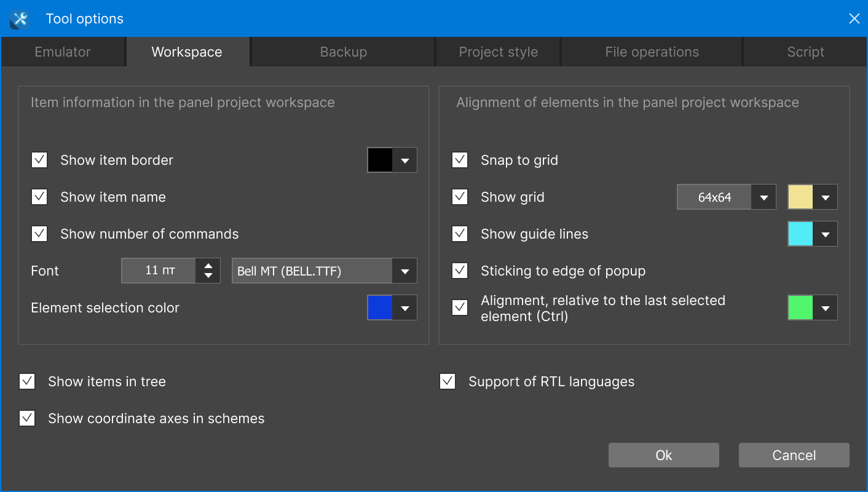Click the Tool options wrench icon
Viewport: 868px width, 492px height.
click(x=20, y=19)
